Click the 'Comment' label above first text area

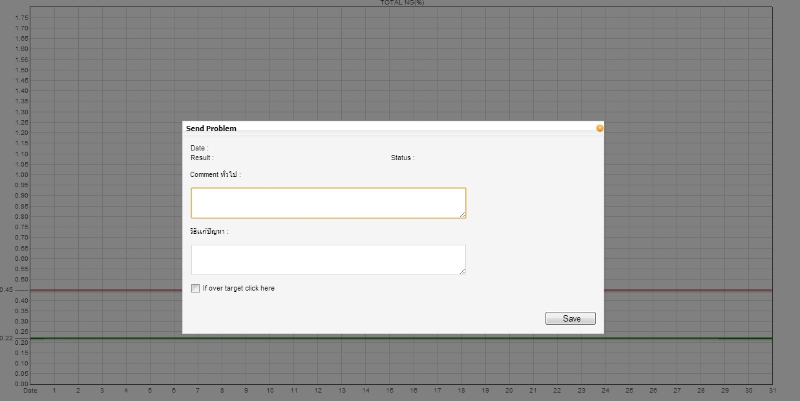215,174
